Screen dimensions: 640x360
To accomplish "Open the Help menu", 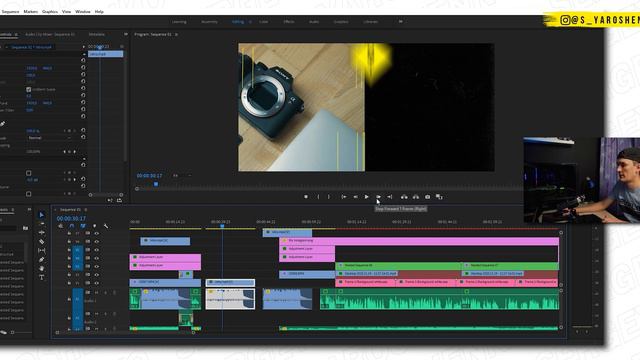I will pyautogui.click(x=99, y=11).
